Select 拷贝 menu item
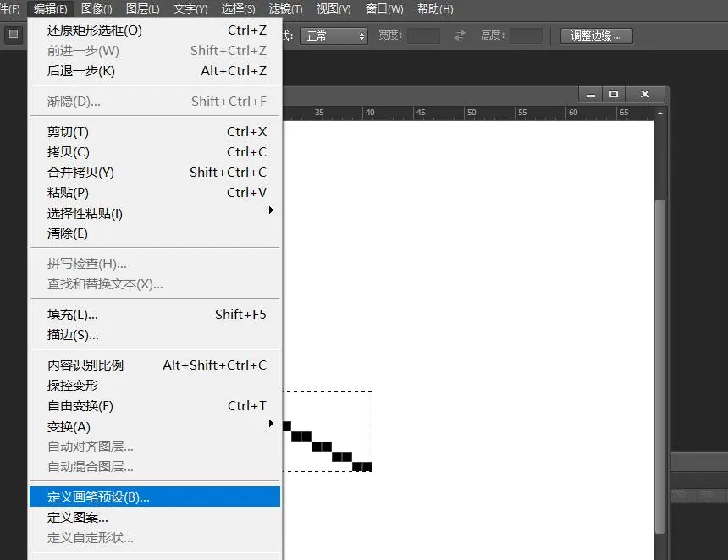Screen dimensions: 728x560 (155, 152)
